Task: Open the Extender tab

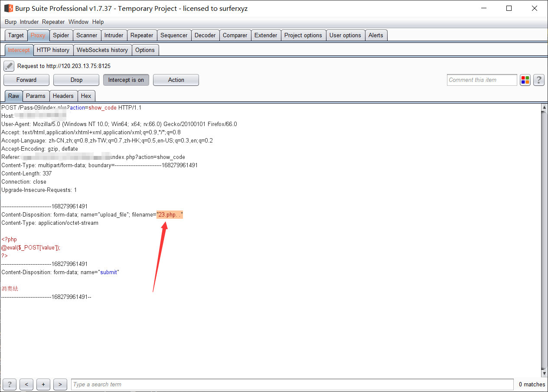Action: (266, 35)
